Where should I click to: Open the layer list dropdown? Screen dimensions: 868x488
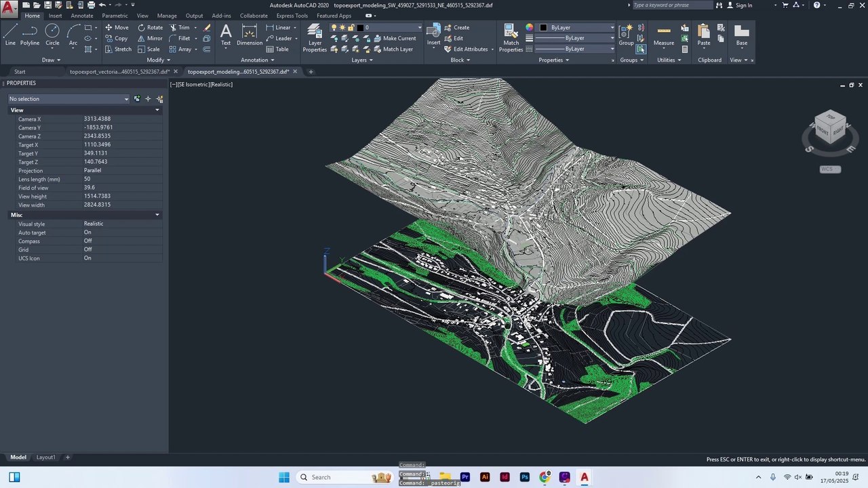[x=376, y=28]
